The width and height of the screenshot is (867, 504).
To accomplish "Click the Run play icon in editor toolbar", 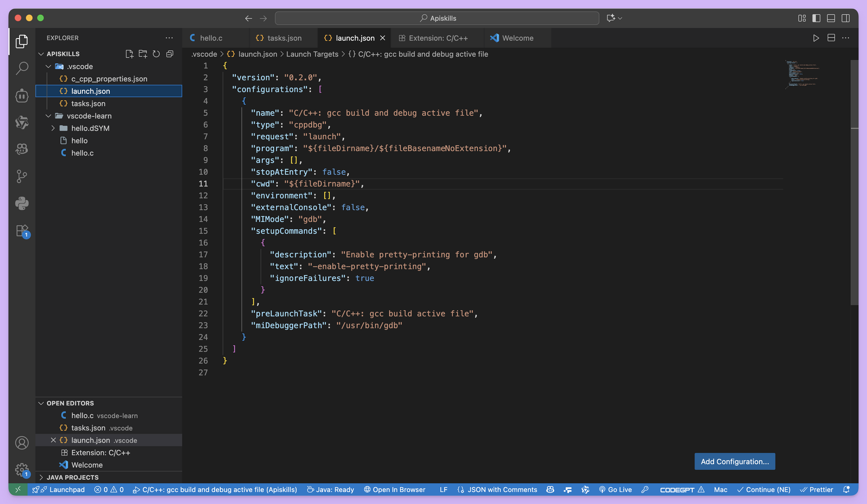I will pyautogui.click(x=816, y=38).
